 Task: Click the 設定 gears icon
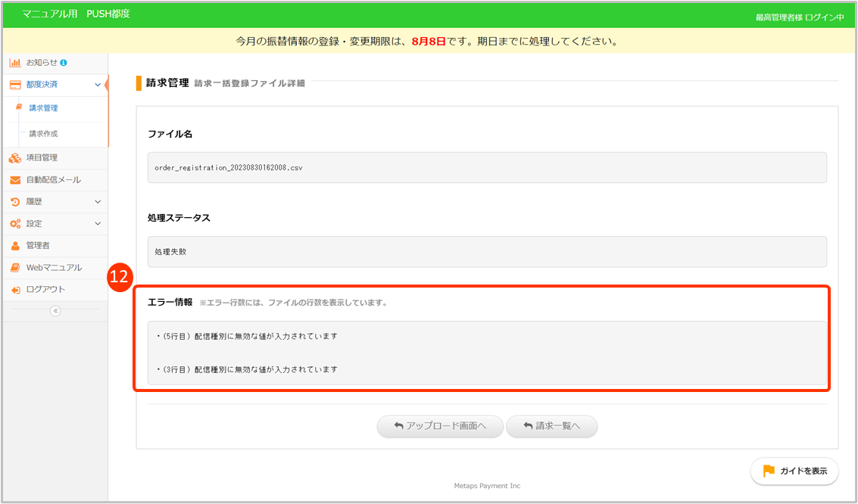(14, 224)
